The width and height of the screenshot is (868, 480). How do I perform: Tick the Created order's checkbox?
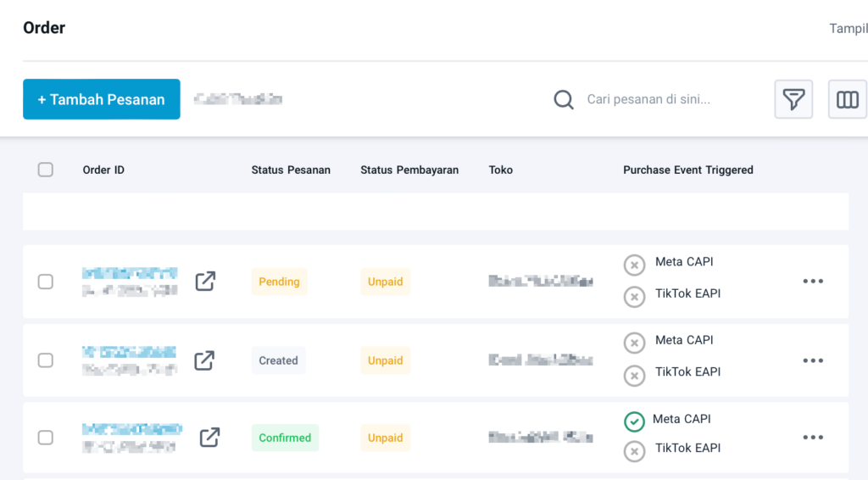46,360
